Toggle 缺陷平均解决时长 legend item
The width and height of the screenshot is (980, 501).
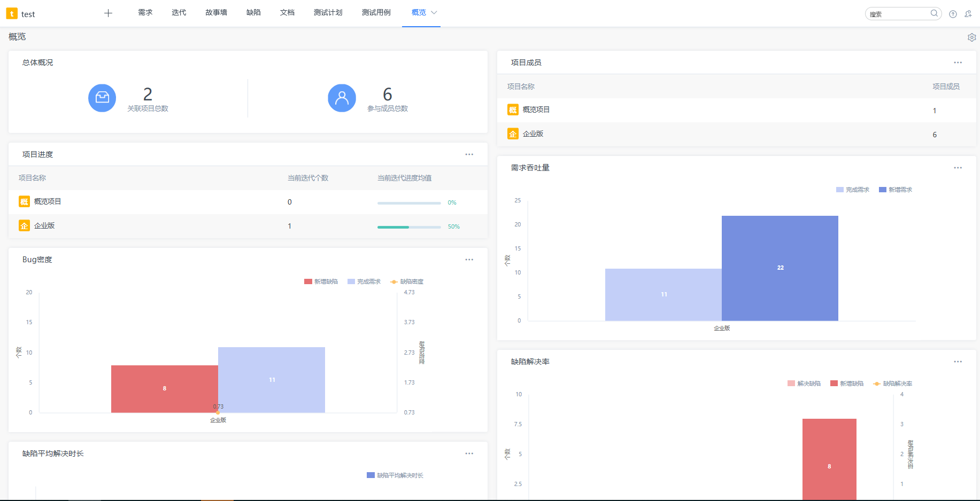[395, 475]
